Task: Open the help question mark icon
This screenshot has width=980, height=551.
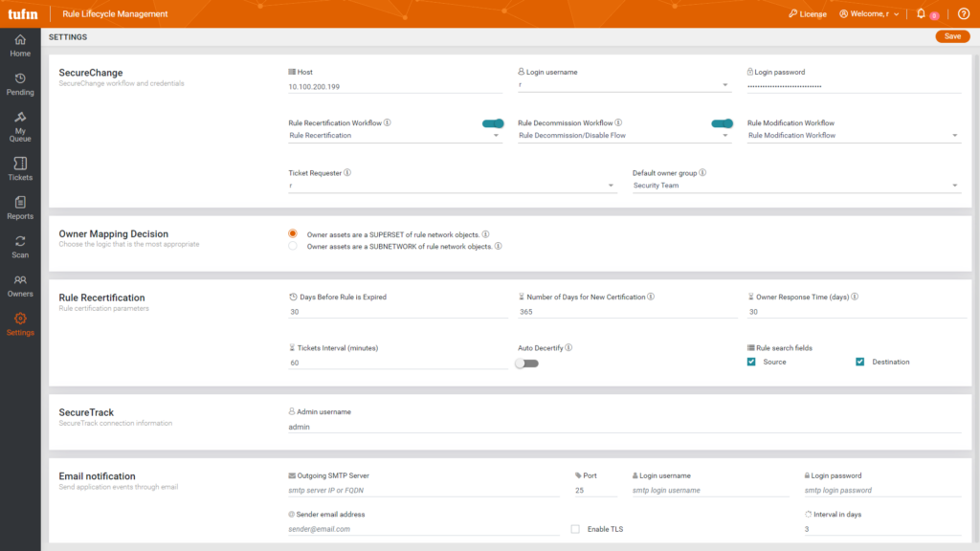Action: pos(963,14)
